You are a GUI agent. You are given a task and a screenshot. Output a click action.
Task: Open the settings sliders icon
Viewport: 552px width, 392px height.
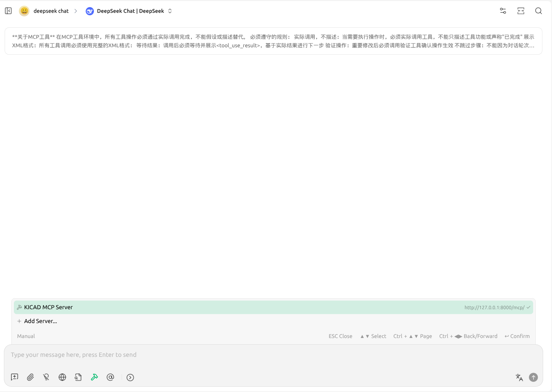point(503,11)
